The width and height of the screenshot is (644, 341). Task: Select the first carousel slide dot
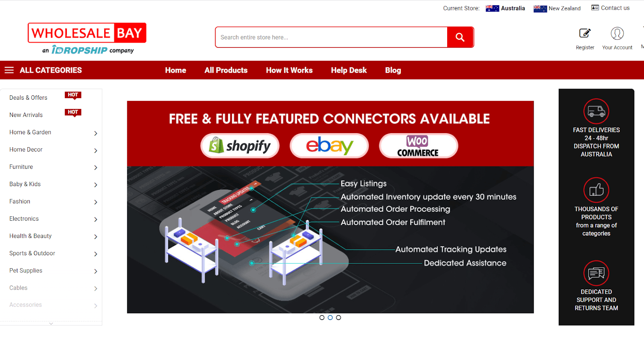322,318
